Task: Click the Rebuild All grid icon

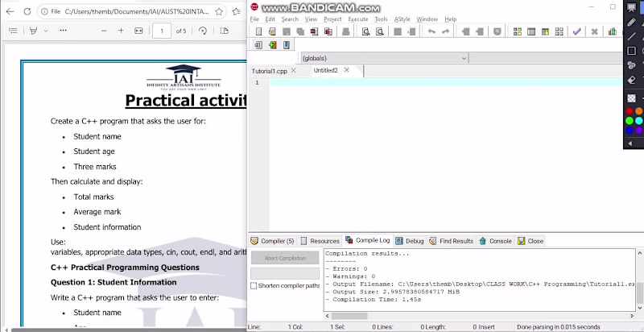Action: click(x=559, y=31)
